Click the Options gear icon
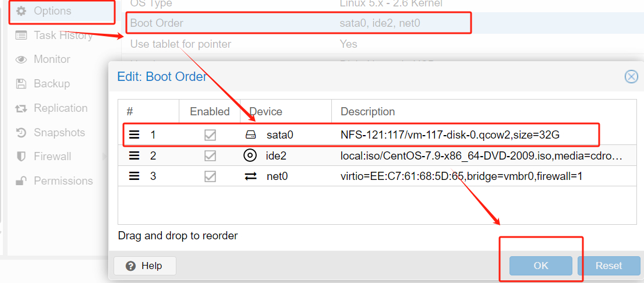The image size is (644, 283). [x=21, y=11]
